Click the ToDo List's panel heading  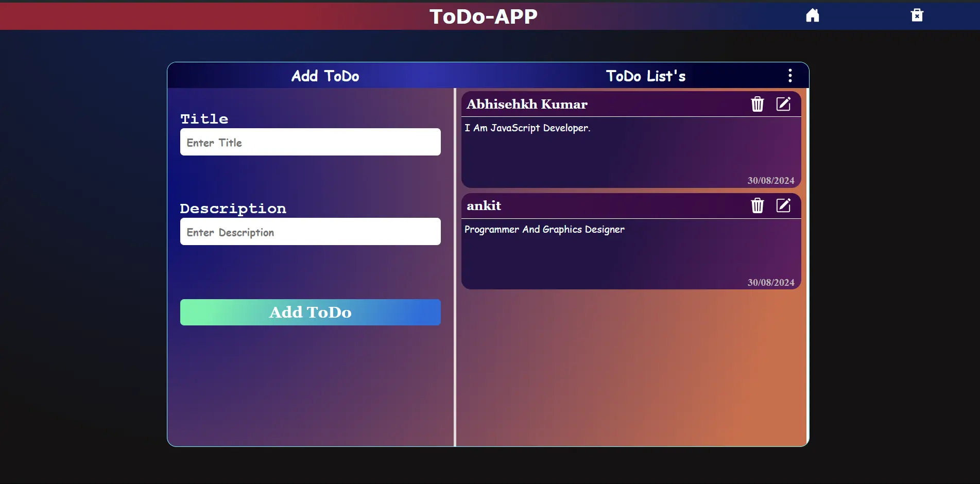(646, 76)
